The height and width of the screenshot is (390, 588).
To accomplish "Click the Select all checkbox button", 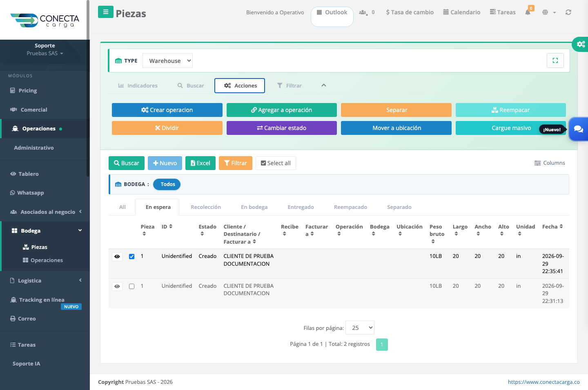I will tap(276, 163).
